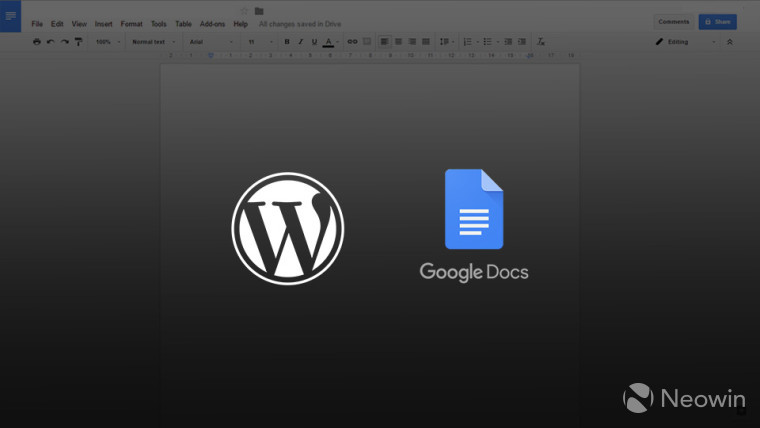Redo the last action

(64, 42)
